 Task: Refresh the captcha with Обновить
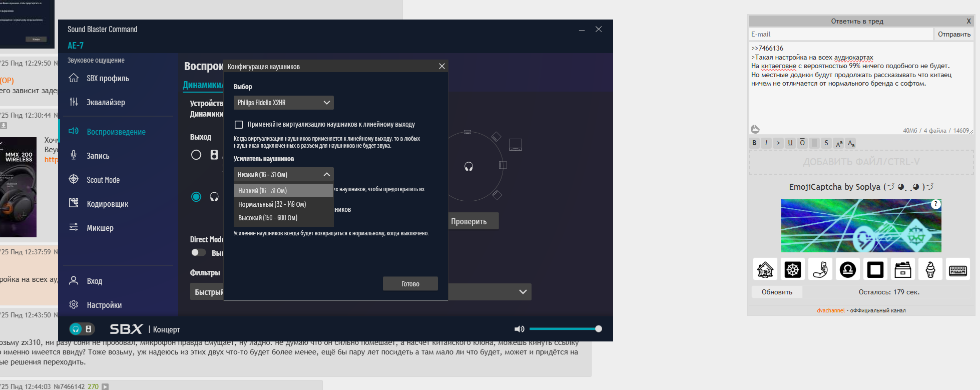click(777, 292)
